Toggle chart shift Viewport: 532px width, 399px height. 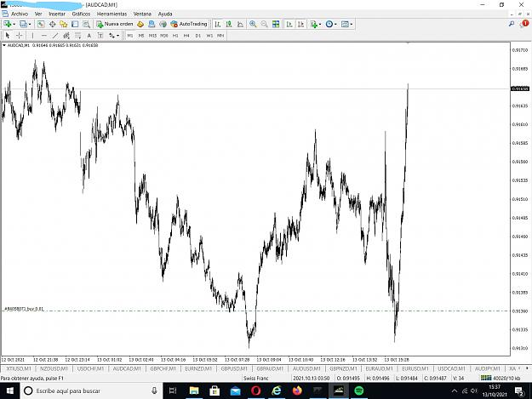300,24
